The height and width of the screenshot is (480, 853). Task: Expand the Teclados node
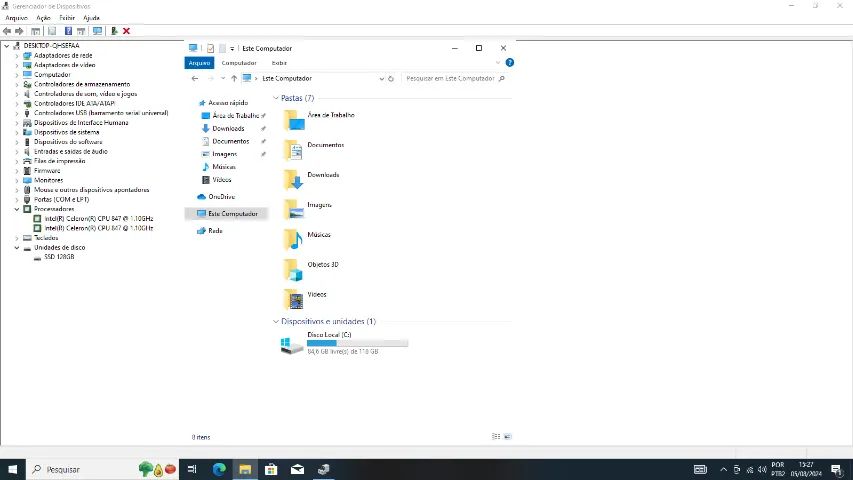[x=17, y=238]
